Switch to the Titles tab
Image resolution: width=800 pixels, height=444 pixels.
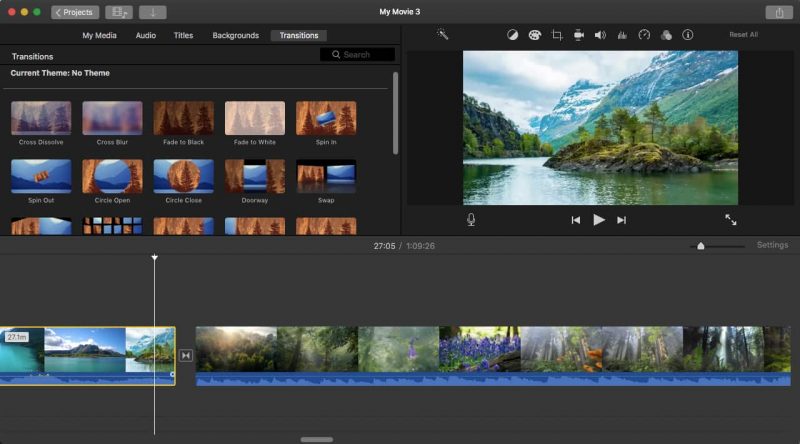pyautogui.click(x=184, y=35)
